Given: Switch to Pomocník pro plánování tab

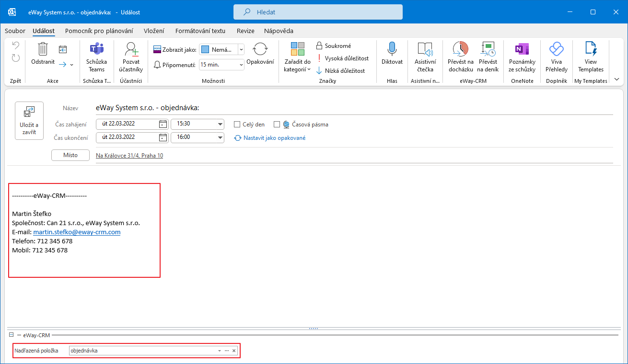Looking at the screenshot, I should tap(99, 31).
